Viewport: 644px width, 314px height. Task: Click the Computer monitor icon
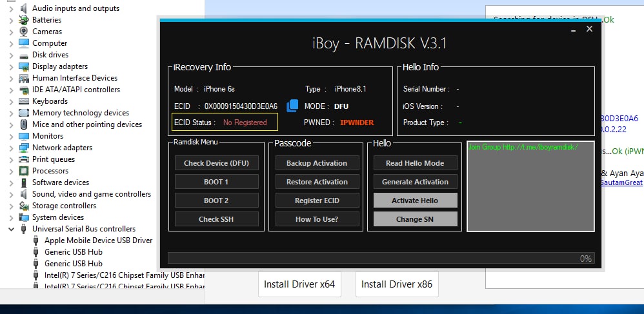coord(24,43)
